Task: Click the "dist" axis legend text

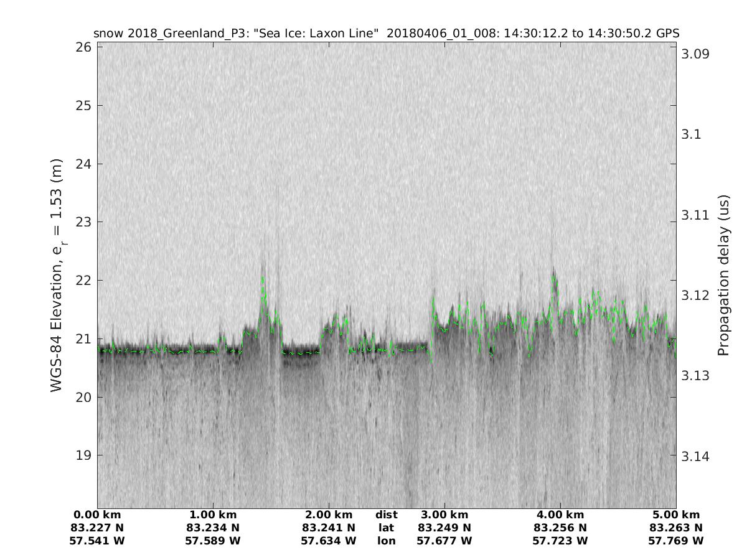Action: click(387, 515)
